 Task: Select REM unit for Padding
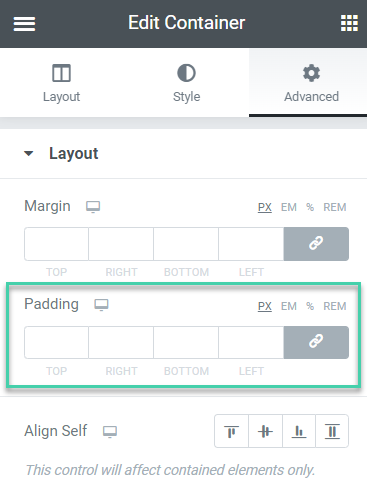[x=335, y=306]
